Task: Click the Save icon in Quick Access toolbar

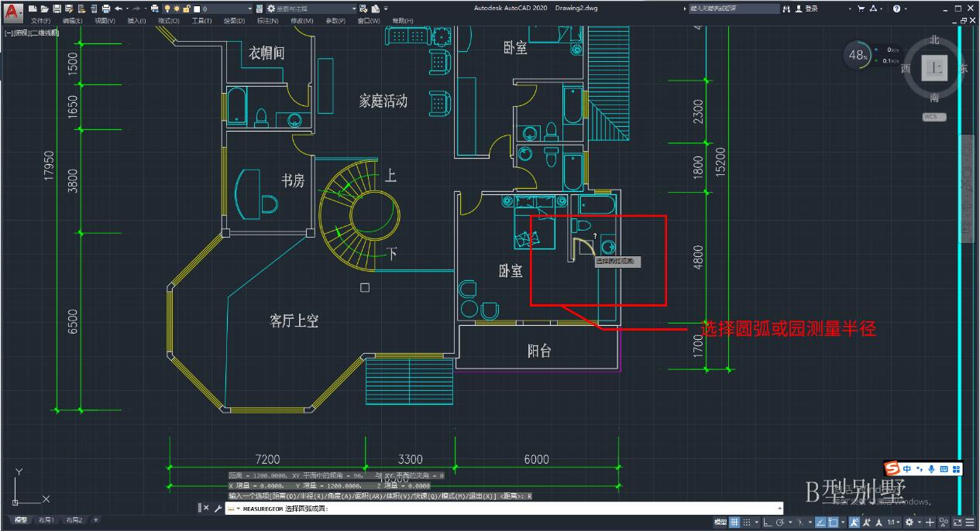Action: click(x=57, y=8)
